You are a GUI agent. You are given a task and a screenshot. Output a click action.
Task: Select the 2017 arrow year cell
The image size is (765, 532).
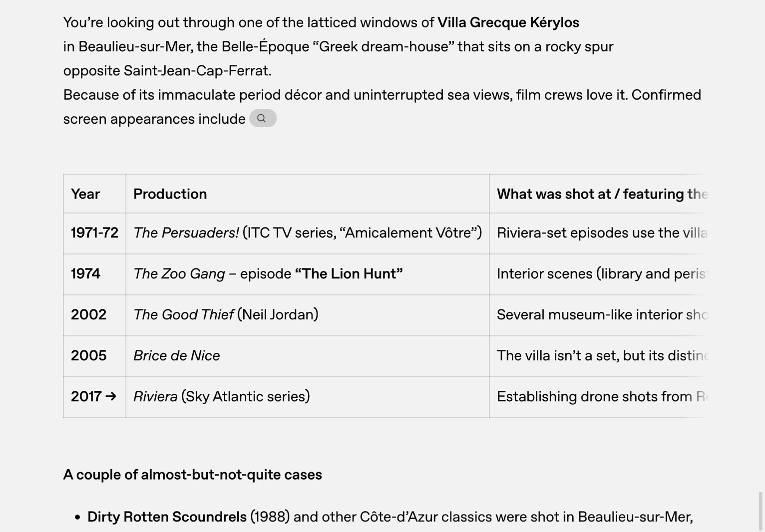coord(94,397)
